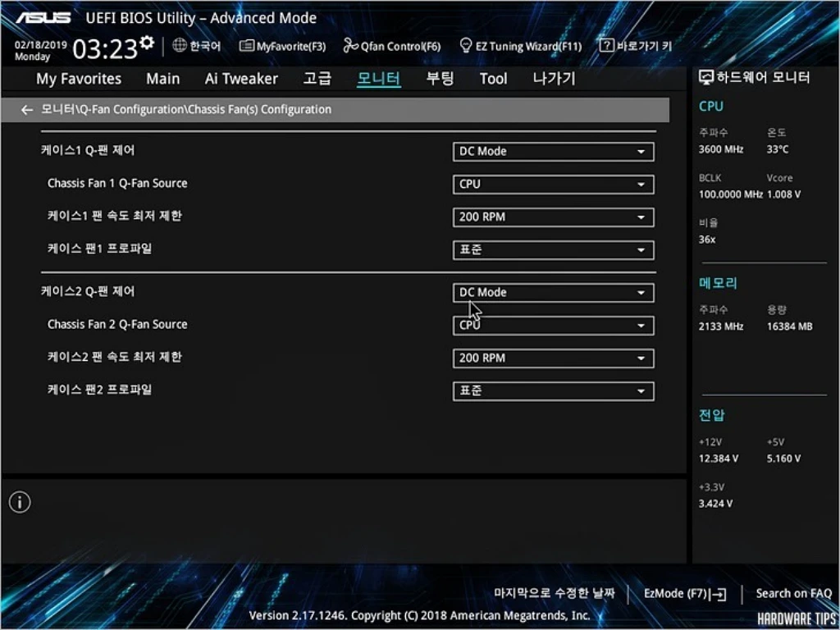840x630 pixels.
Task: Select the Chassis Fan 1 Q-Fan Source label
Action: 117,183
